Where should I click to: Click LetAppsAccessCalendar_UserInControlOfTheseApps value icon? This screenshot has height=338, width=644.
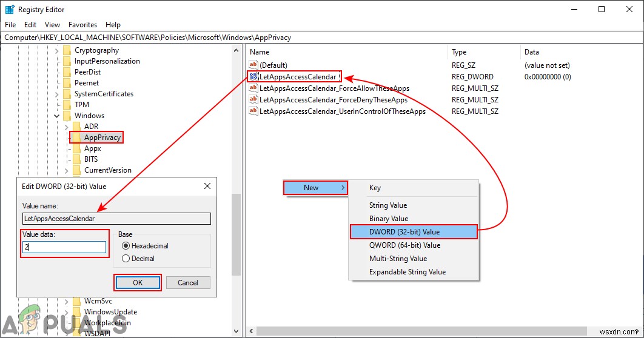tap(253, 111)
